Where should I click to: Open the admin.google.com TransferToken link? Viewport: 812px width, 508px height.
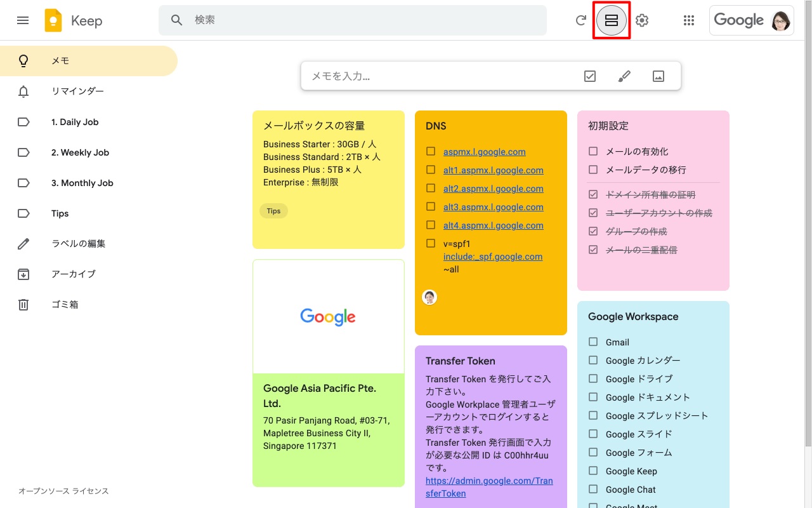(489, 487)
